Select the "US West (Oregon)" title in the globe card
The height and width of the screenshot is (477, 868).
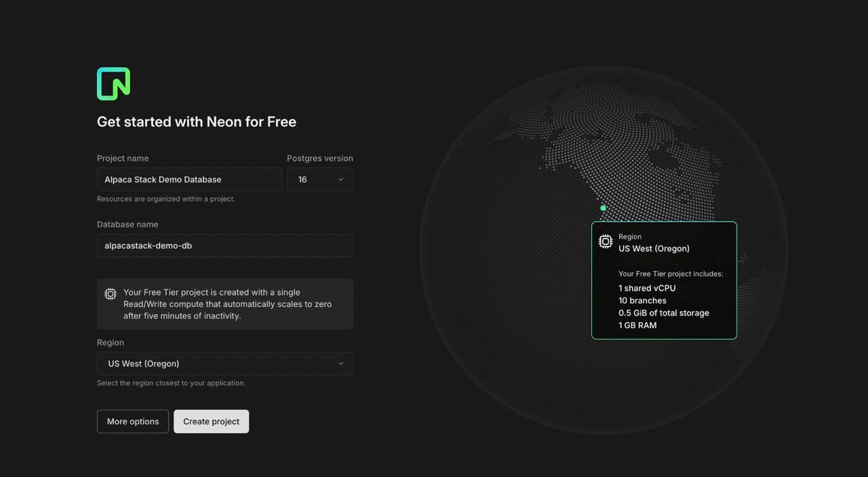[654, 249]
